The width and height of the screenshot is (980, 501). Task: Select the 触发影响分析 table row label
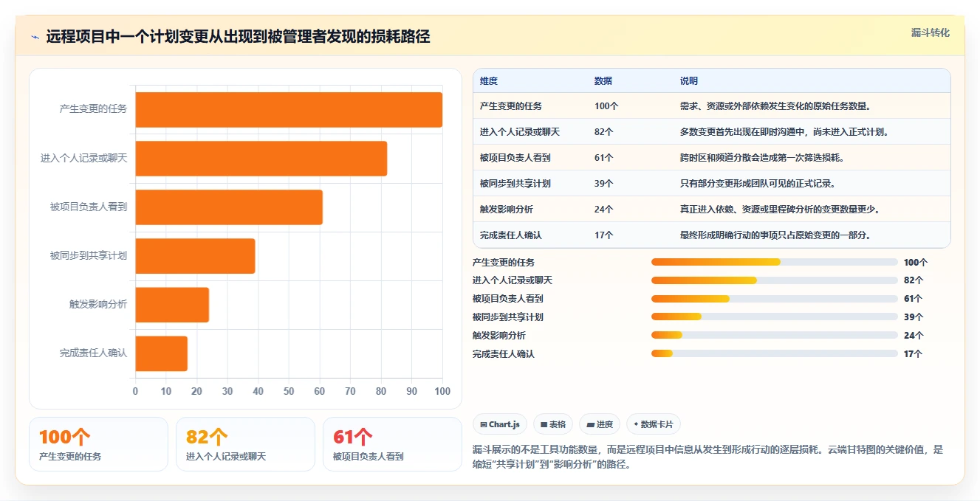507,210
